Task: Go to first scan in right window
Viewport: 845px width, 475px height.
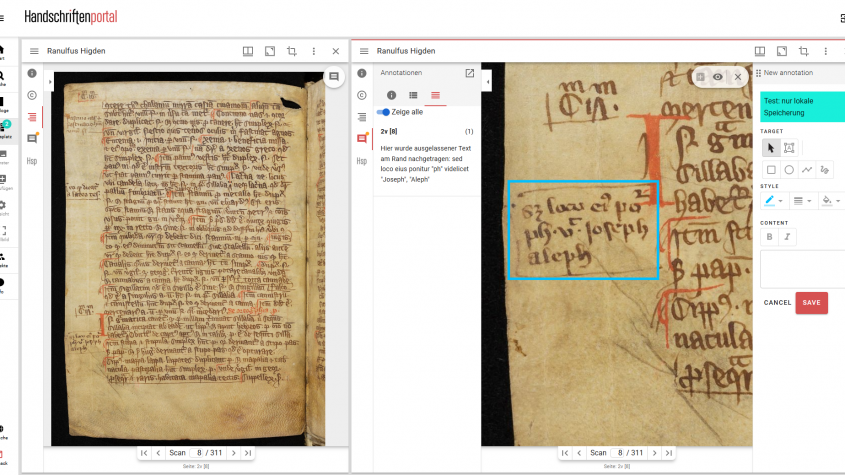Action: pyautogui.click(x=565, y=453)
